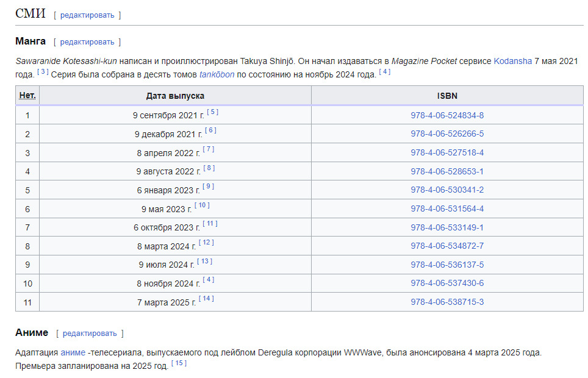Viewport: 588px width, 378px height.
Task: Open the аниме link in Anime section
Action: (x=73, y=352)
